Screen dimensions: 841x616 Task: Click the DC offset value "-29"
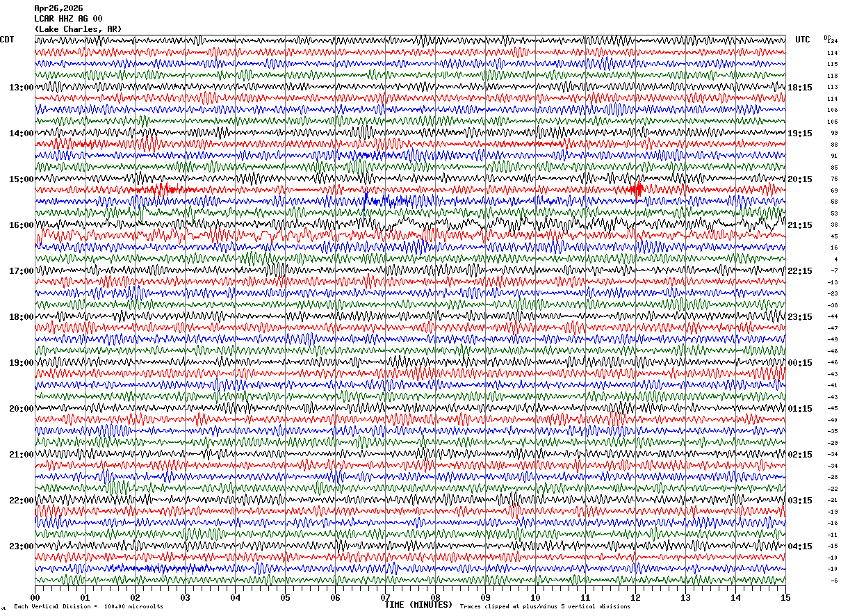pyautogui.click(x=833, y=443)
